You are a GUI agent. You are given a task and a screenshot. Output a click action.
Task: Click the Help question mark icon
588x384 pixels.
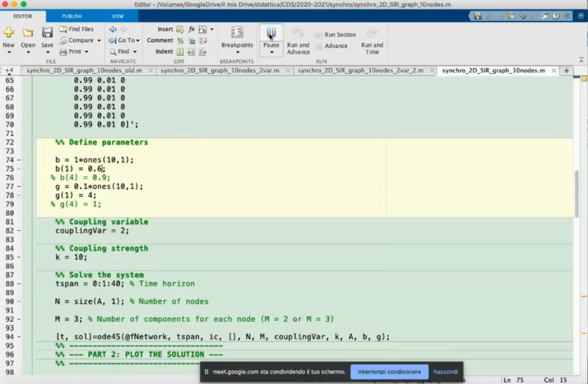556,16
